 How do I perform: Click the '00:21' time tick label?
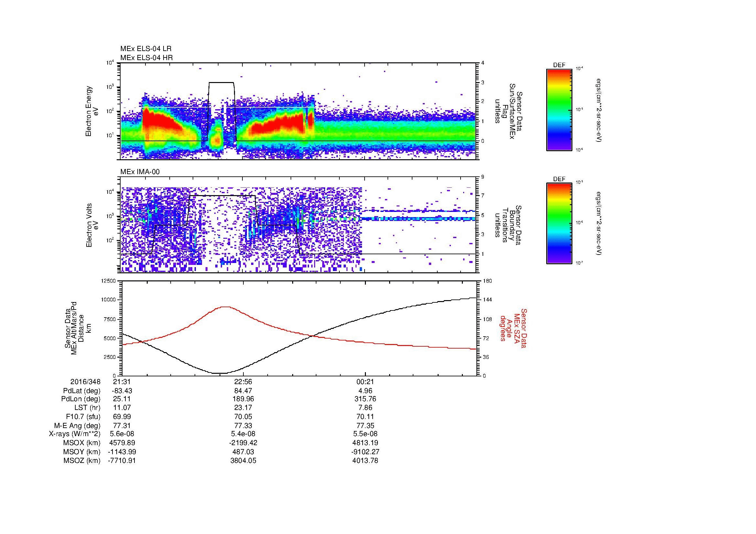coord(365,382)
